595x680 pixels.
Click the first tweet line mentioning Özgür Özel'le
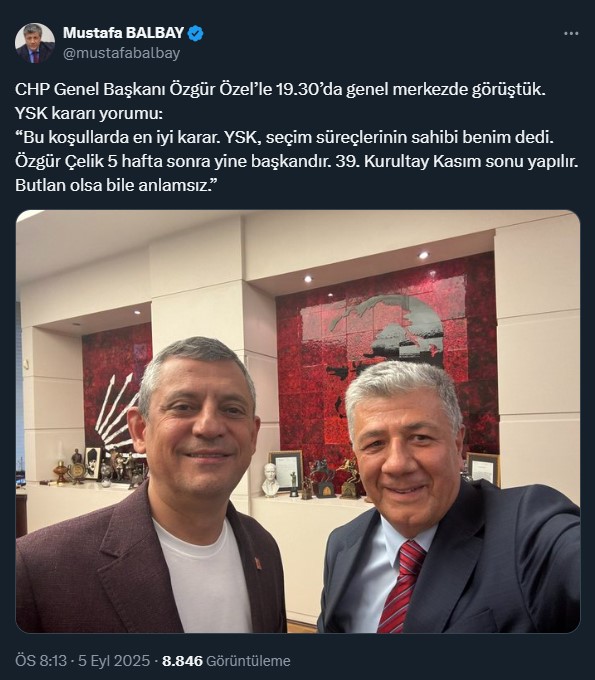[x=280, y=89]
